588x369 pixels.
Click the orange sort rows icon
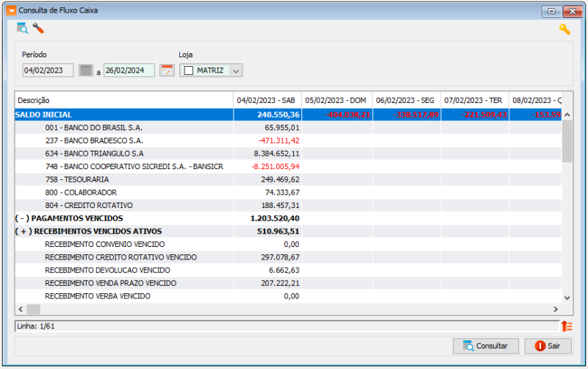click(567, 326)
